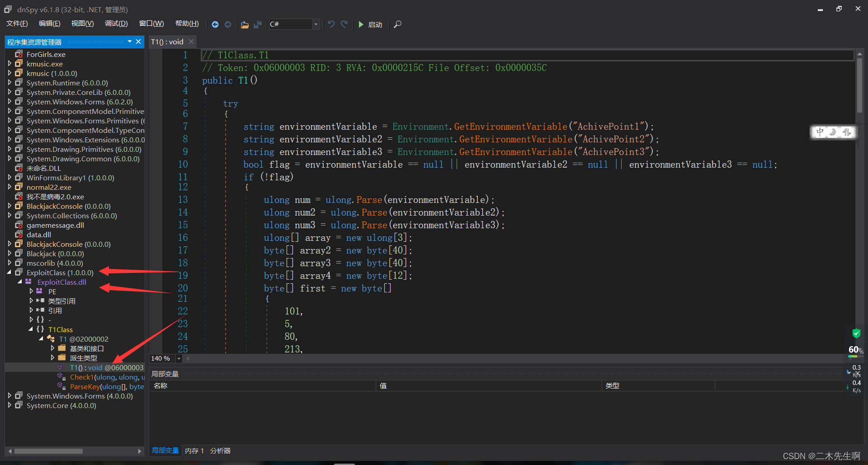Viewport: 868px width, 465px height.
Task: Open the 调试(D) menu
Action: (x=116, y=23)
